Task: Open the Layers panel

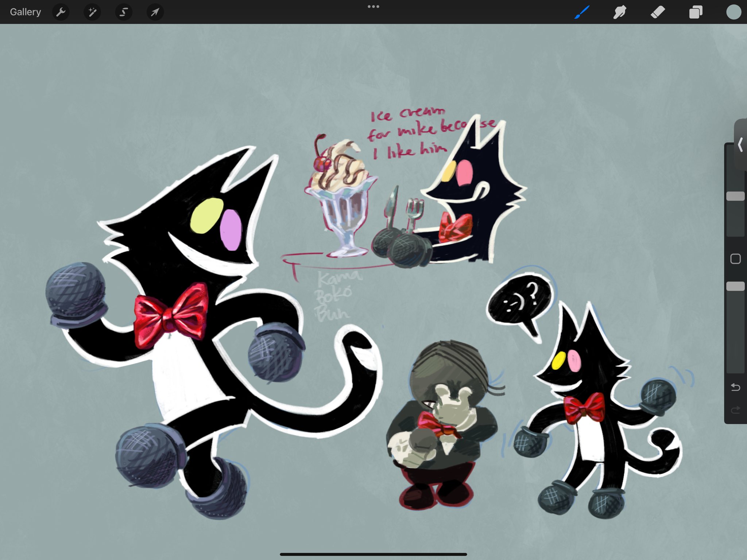Action: point(696,12)
